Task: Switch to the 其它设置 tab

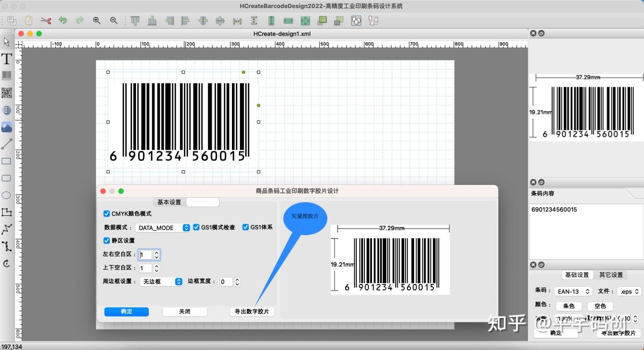Action: (611, 275)
